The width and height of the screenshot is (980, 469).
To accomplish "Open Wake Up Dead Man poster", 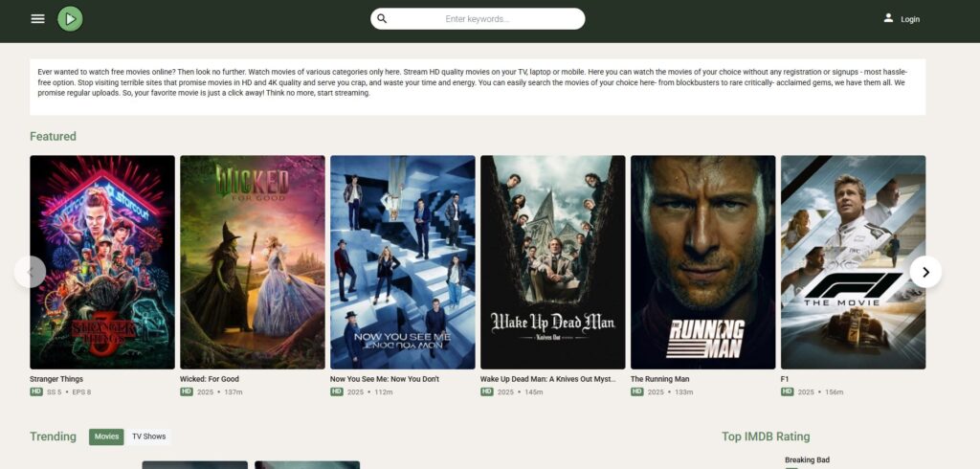I will 552,262.
